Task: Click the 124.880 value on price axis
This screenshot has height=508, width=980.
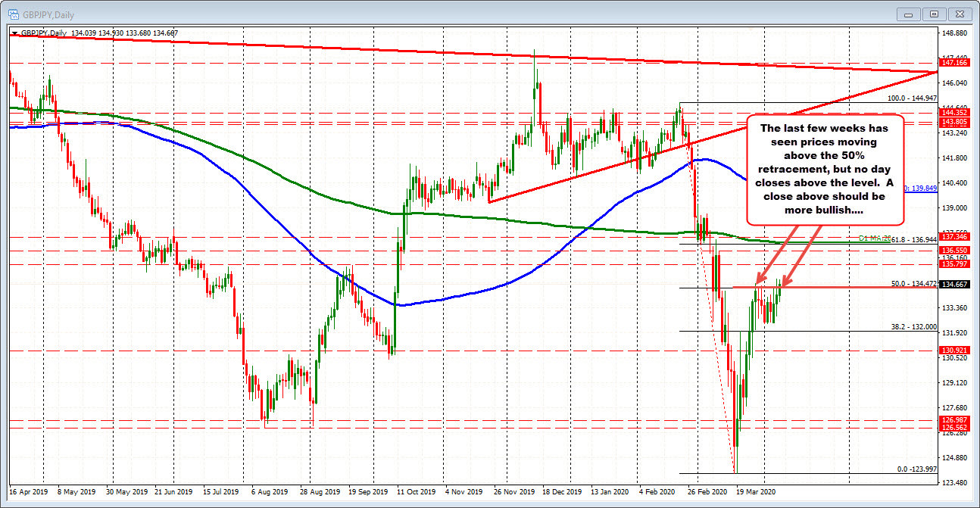Action: [955, 457]
